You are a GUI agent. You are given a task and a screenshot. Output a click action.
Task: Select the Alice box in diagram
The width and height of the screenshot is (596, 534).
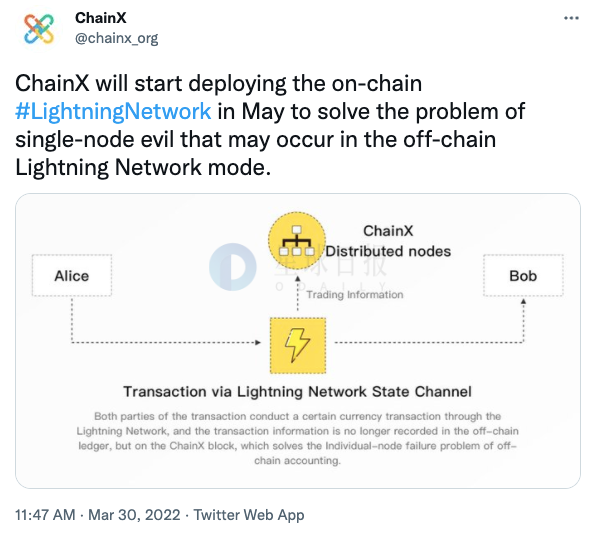72,276
